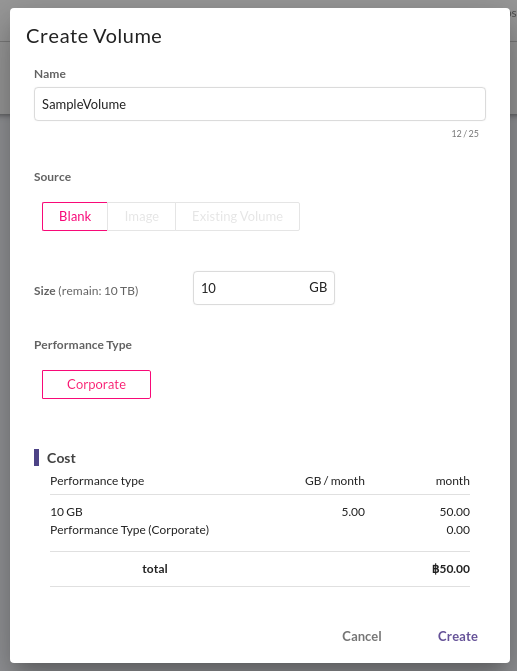Screen dimensions: 517x671
Task: Click the GB / month column header
Action: pyautogui.click(x=335, y=481)
